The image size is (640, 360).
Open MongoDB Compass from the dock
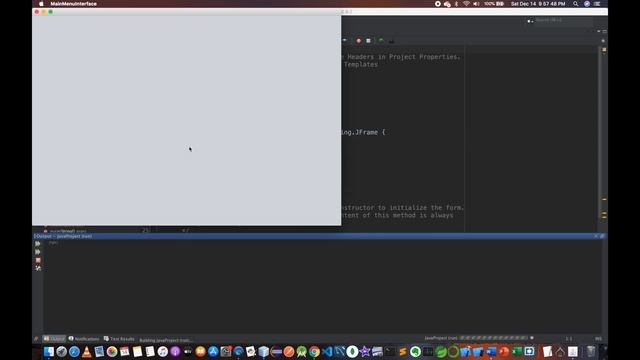pyautogui.click(x=352, y=351)
